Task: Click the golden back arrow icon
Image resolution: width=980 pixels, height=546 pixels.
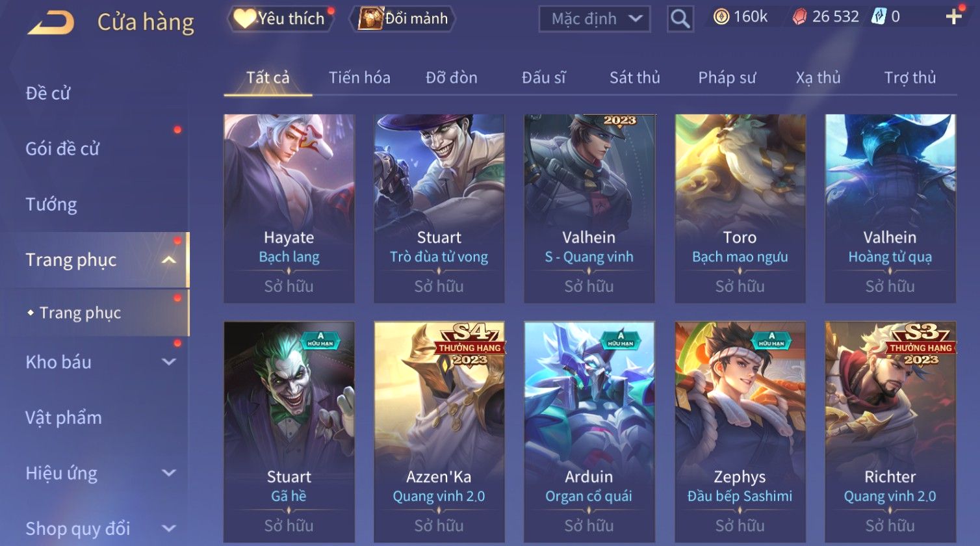Action: click(x=51, y=22)
